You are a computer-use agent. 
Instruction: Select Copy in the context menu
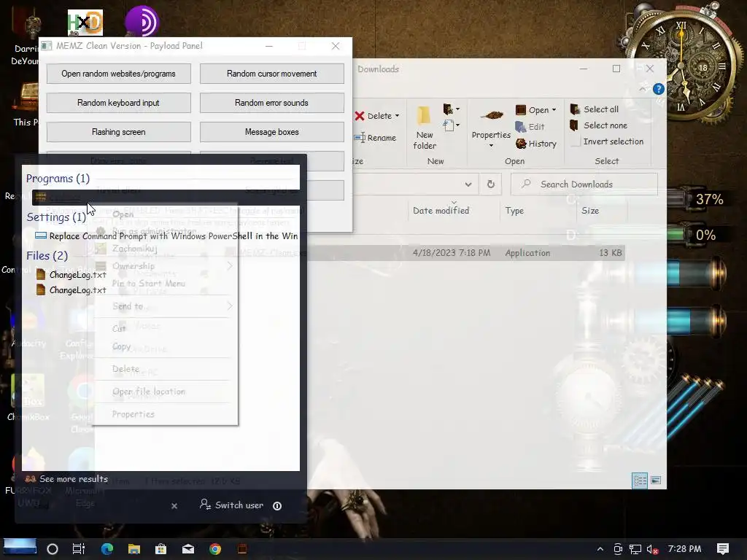122,346
